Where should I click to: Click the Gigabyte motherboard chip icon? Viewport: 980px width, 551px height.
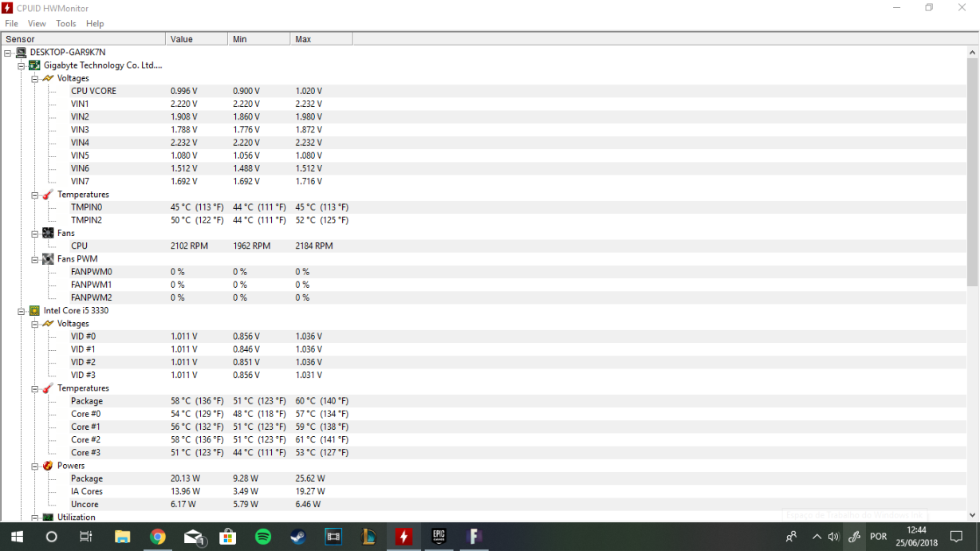(34, 65)
